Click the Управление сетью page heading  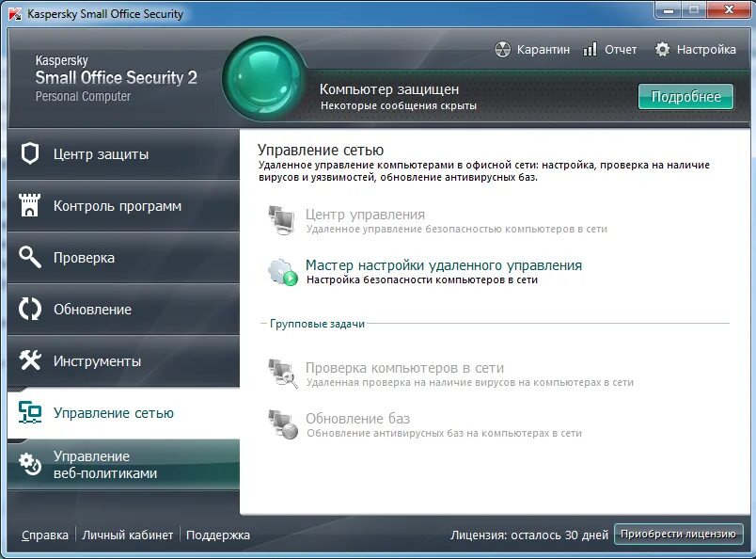(320, 150)
